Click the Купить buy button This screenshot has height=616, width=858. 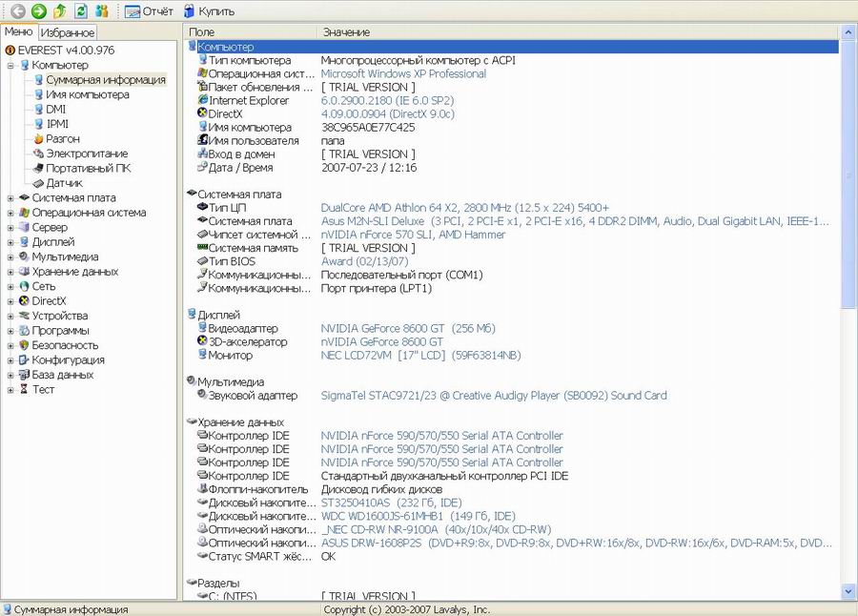click(x=209, y=11)
